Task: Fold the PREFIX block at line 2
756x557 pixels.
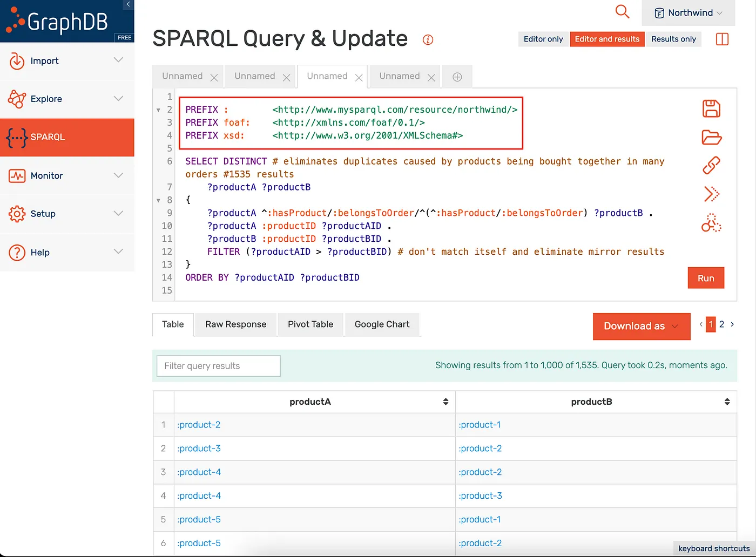Action: [x=158, y=110]
